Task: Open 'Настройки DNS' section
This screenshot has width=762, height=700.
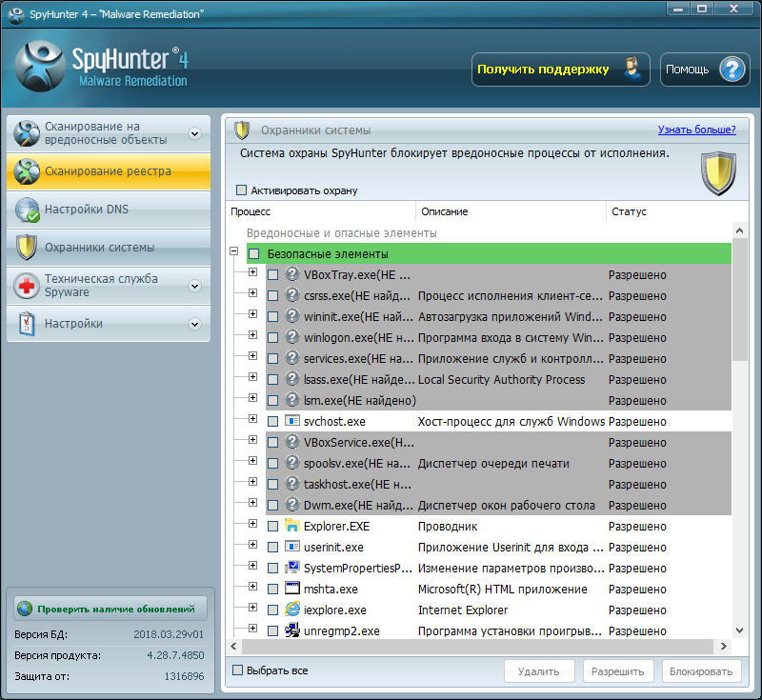Action: pyautogui.click(x=109, y=210)
